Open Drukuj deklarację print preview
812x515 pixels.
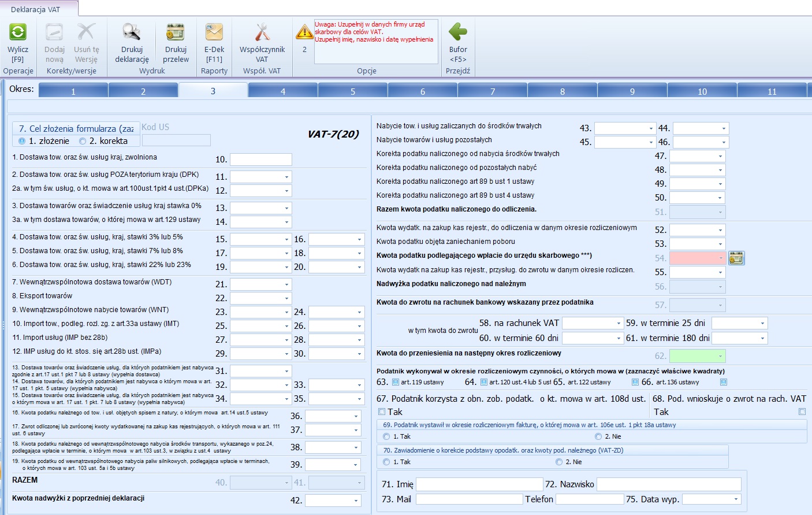[x=132, y=32]
